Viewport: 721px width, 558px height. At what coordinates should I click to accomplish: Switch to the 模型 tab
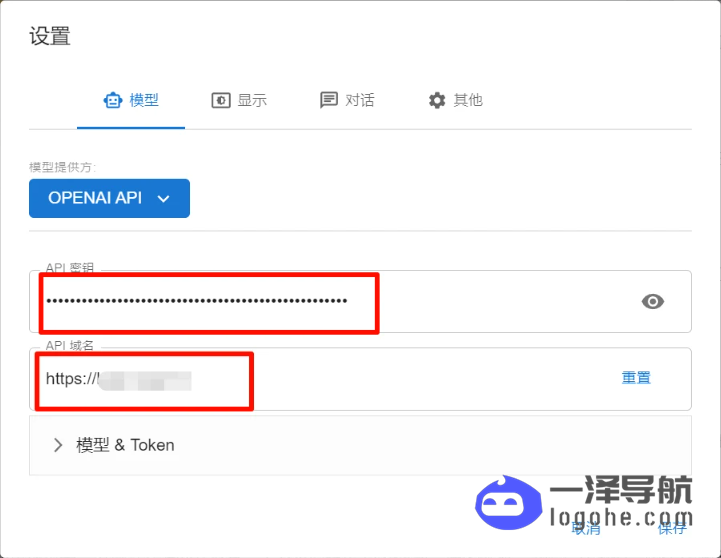pyautogui.click(x=131, y=100)
